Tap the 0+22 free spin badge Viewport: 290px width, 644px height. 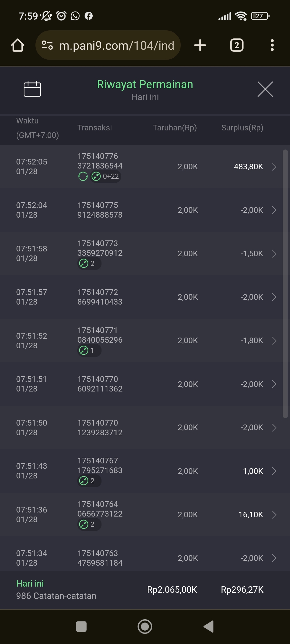pyautogui.click(x=106, y=177)
